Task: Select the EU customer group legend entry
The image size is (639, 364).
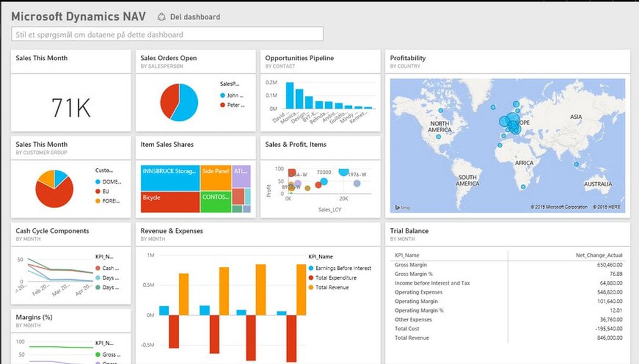Action: pos(103,192)
